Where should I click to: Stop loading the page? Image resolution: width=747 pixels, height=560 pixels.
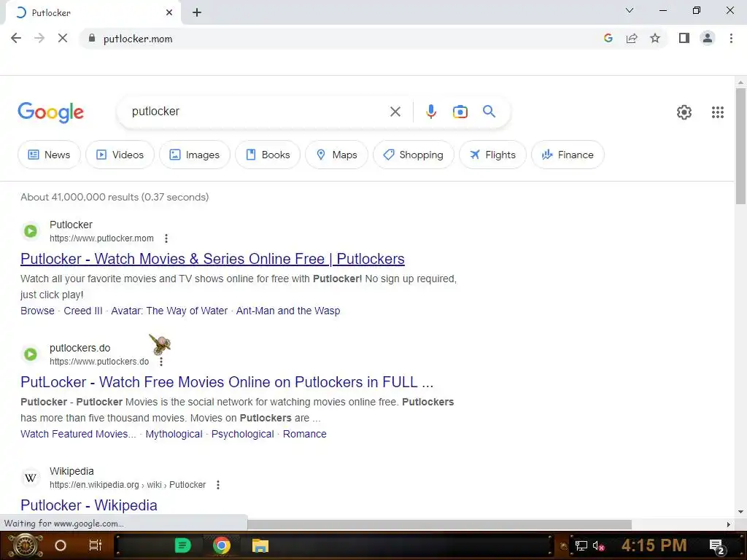(x=63, y=38)
